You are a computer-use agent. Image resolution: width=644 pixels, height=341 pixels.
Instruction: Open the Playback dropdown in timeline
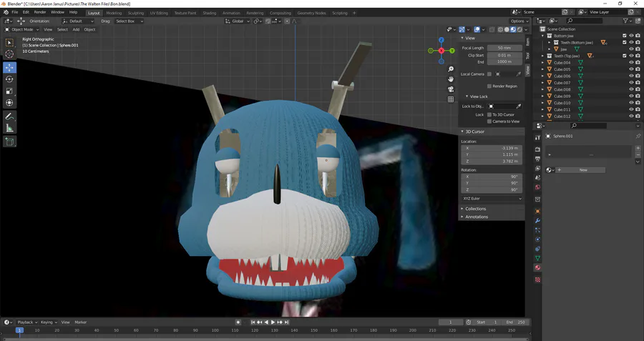[x=27, y=322]
